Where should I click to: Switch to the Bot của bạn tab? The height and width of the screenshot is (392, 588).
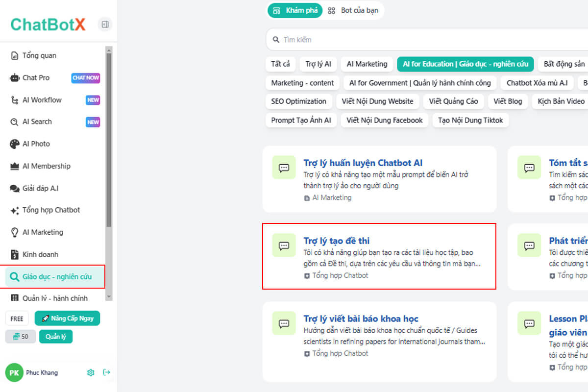pyautogui.click(x=353, y=10)
